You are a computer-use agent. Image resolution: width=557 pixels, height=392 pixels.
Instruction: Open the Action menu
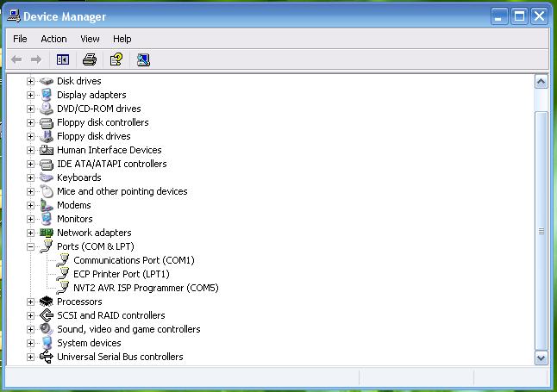pos(53,39)
